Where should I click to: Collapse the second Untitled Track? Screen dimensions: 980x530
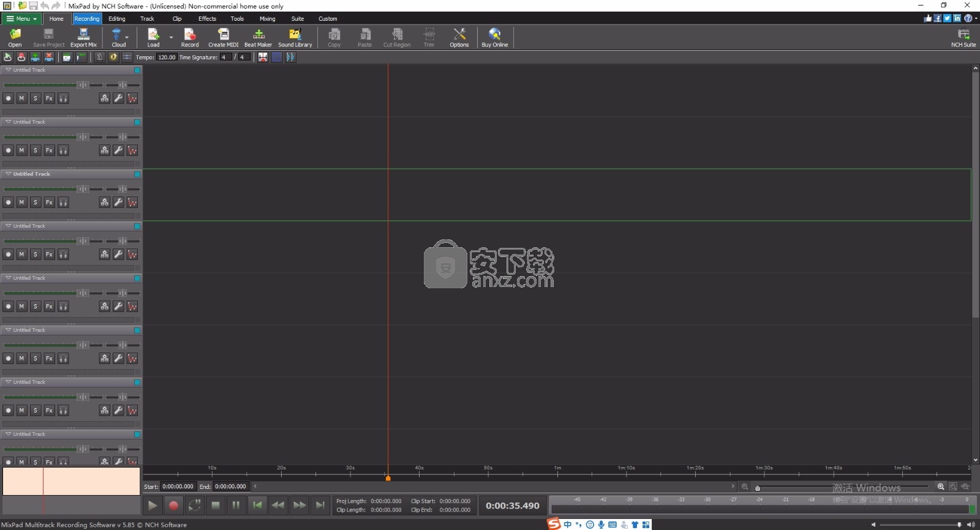pos(8,122)
